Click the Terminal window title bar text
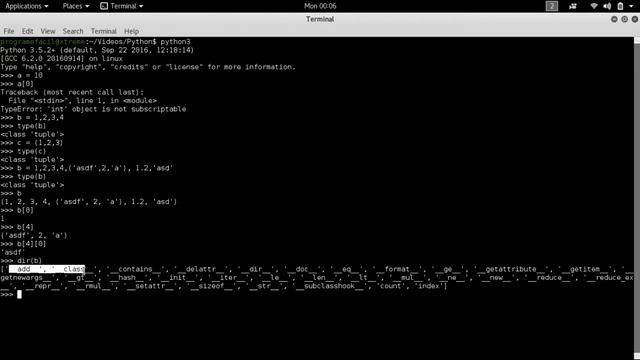 point(320,19)
